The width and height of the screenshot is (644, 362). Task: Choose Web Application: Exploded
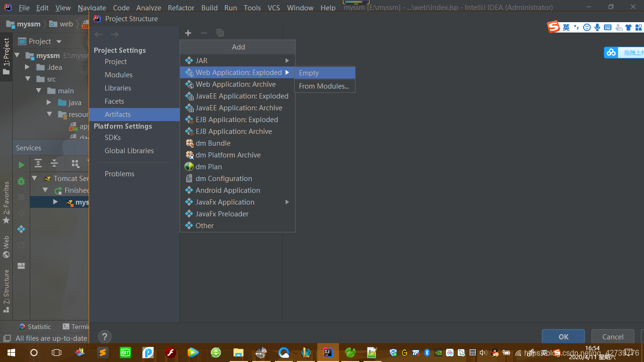238,72
